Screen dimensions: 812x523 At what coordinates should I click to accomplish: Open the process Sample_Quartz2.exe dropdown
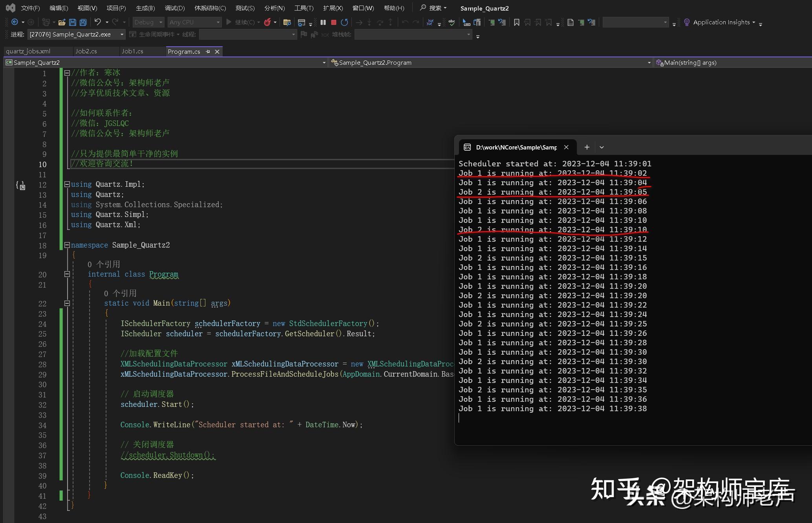pyautogui.click(x=122, y=35)
